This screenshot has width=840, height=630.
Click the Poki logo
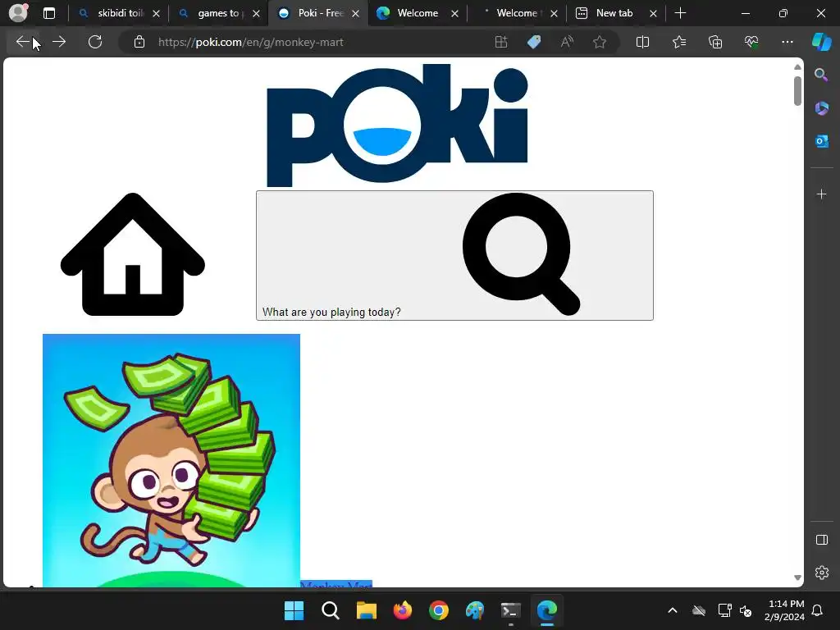pos(397,126)
